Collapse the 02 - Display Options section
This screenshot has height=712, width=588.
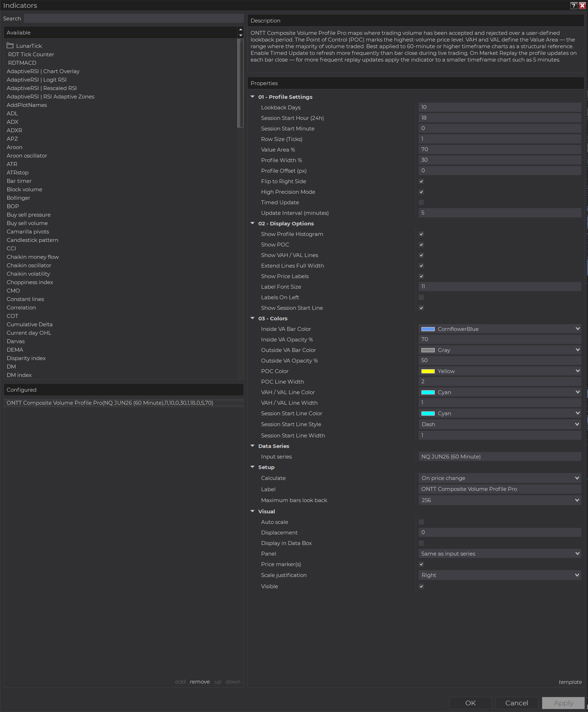(252, 223)
